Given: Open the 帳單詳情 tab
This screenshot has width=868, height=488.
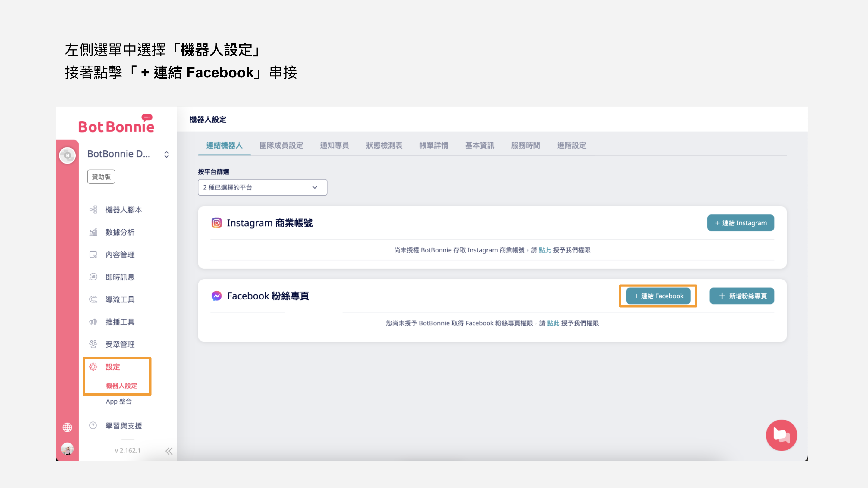Looking at the screenshot, I should pos(434,145).
